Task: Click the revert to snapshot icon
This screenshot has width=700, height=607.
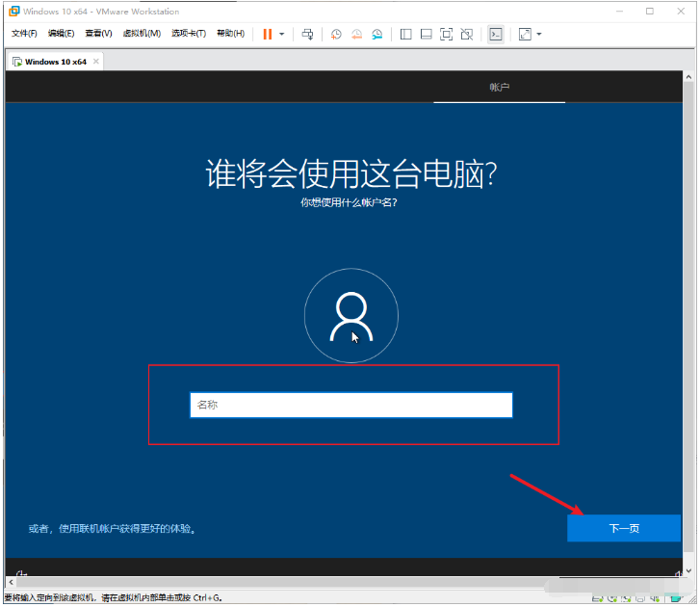Action: [x=356, y=34]
